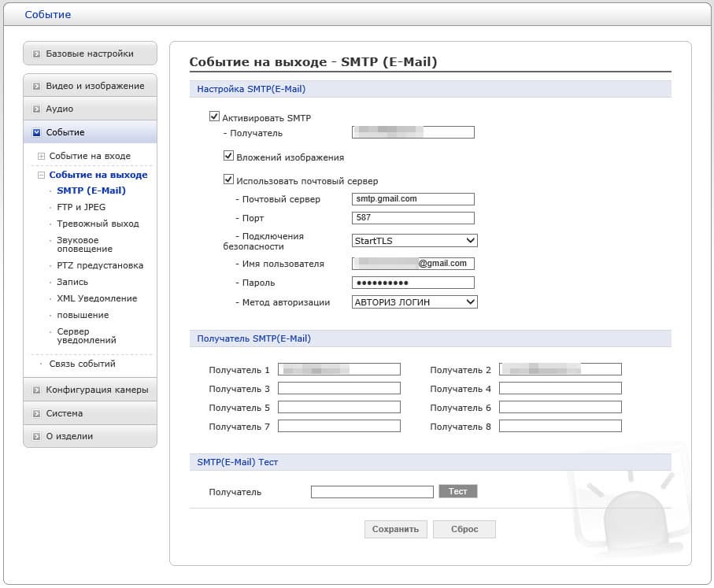The height and width of the screenshot is (588, 714).
Task: Uncheck the Вложений изображения checkbox
Action: tap(229, 156)
